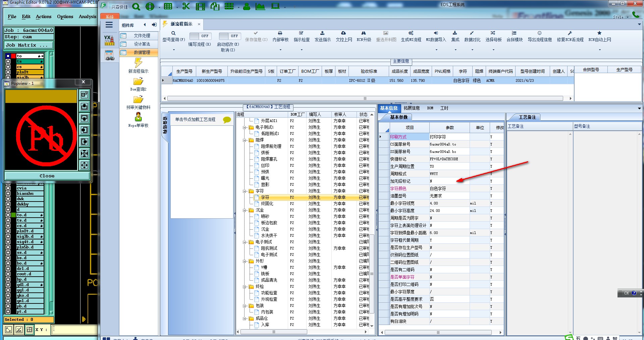Click Popview zoom-to-fit icon above Close
Viewport: 644px width, 340px height.
coord(84,165)
